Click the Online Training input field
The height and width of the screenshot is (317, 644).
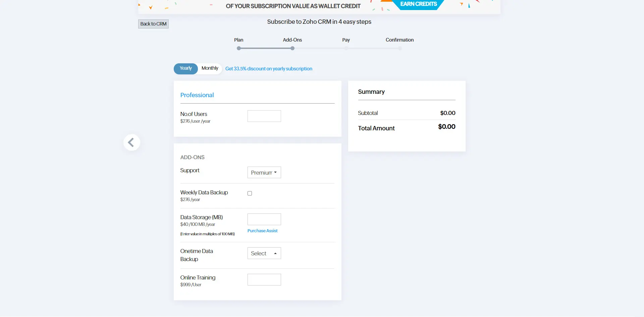pos(264,280)
